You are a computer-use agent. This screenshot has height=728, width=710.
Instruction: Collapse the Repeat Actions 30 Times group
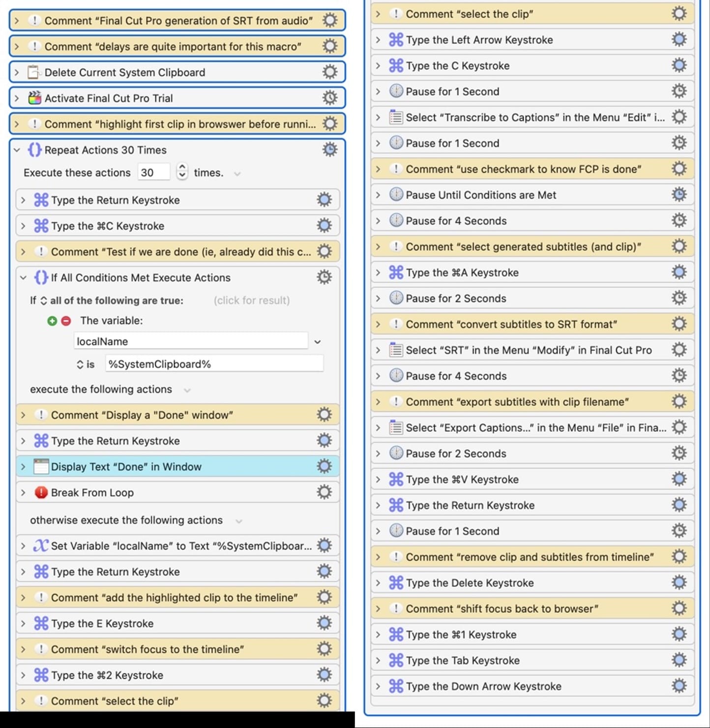pos(17,150)
